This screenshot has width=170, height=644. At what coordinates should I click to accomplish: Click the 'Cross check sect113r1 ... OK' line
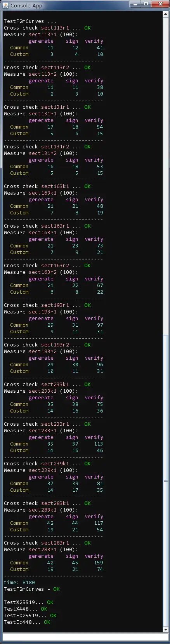47,28
